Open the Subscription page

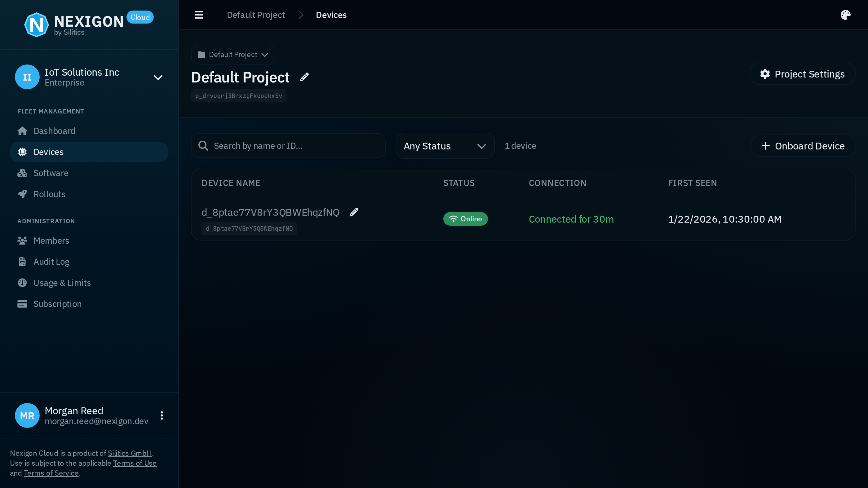[57, 304]
